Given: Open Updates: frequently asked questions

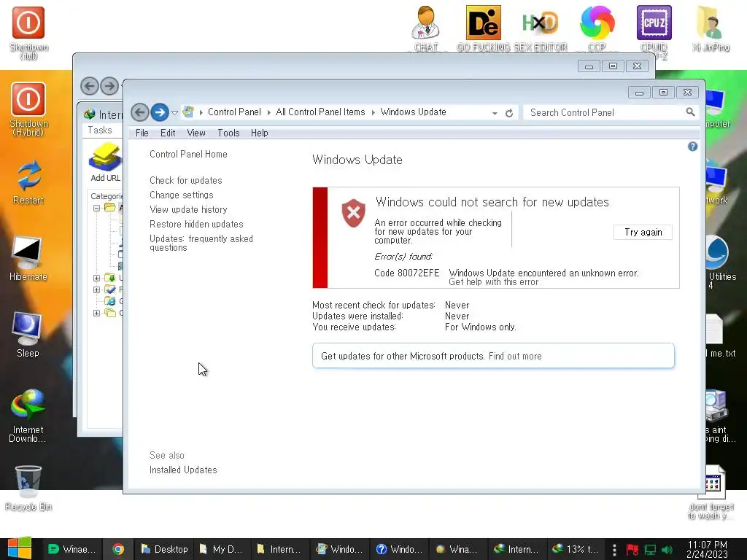Looking at the screenshot, I should tap(201, 243).
